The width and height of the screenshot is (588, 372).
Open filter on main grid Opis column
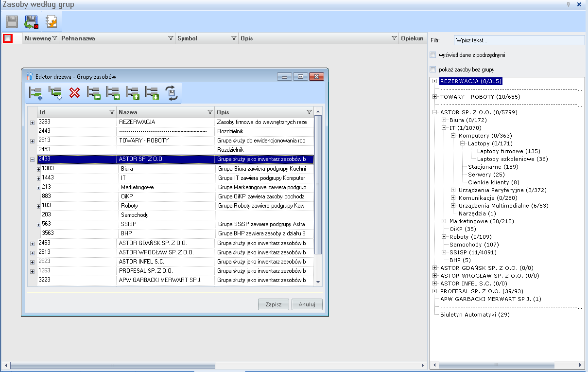[x=395, y=38]
